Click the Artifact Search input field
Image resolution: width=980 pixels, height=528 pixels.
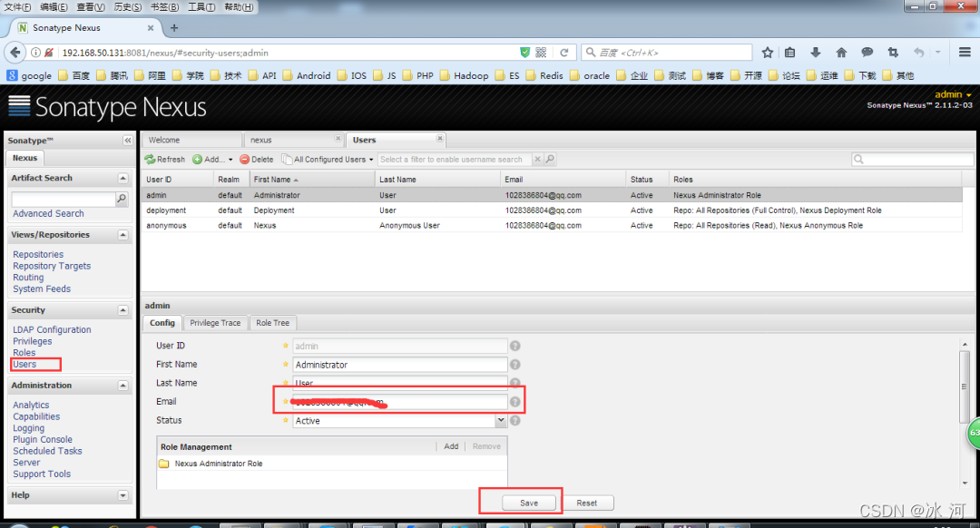tap(64, 199)
